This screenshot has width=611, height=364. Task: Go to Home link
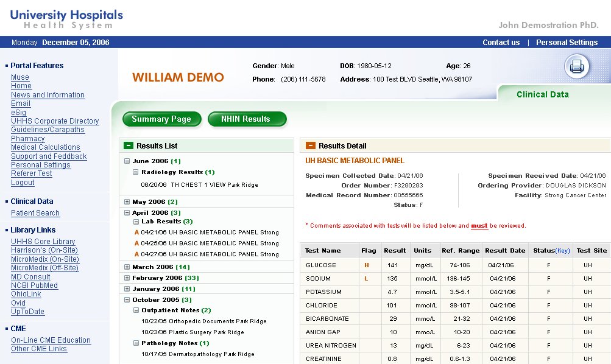pos(21,86)
